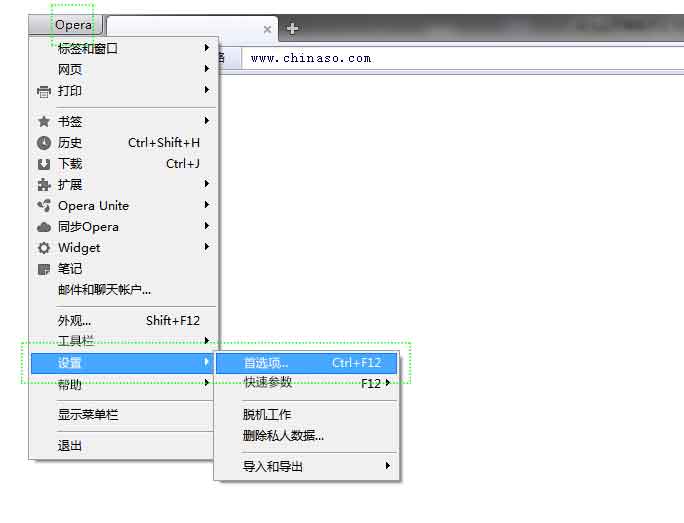This screenshot has width=684, height=523.
Task: Click the puzzle piece icon for 扩展
Action: (43, 185)
